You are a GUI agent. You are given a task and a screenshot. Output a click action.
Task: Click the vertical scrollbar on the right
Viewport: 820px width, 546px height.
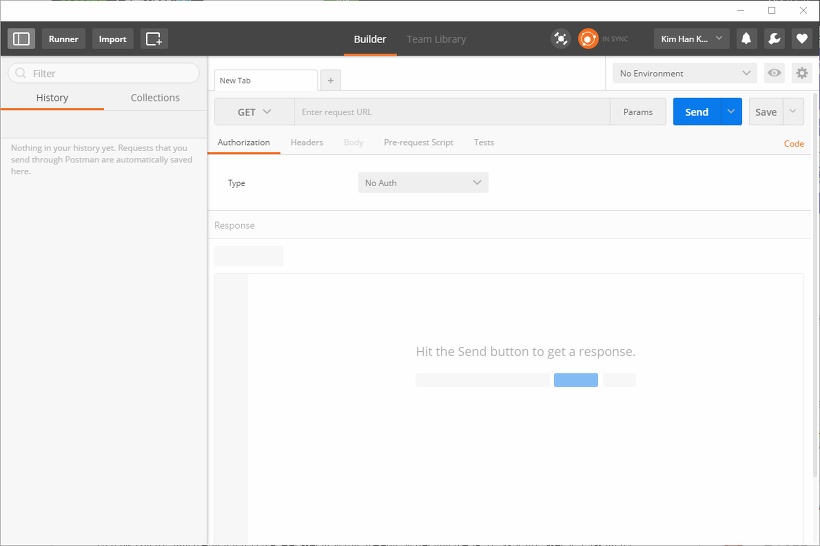[x=815, y=286]
